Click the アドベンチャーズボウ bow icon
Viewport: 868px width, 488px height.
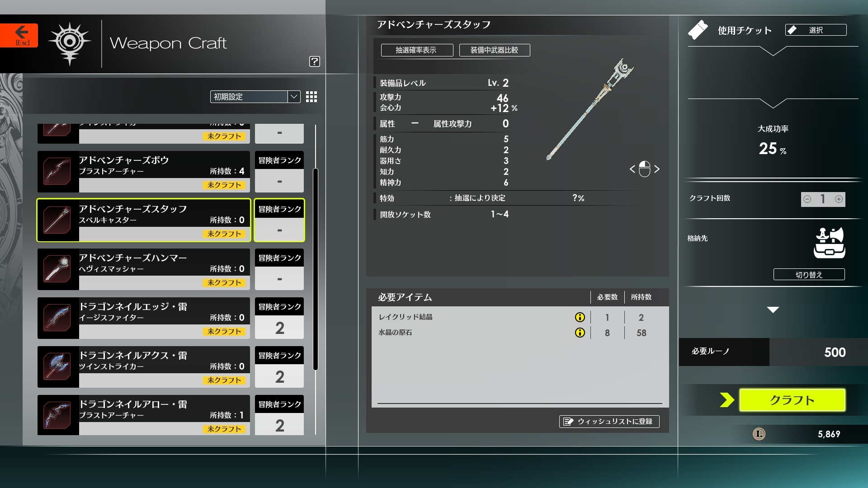tap(57, 171)
